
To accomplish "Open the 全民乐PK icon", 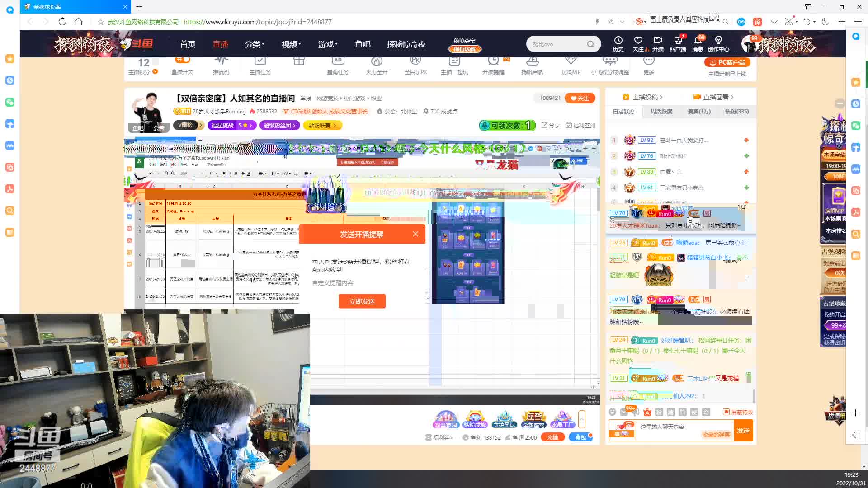I will (x=415, y=66).
